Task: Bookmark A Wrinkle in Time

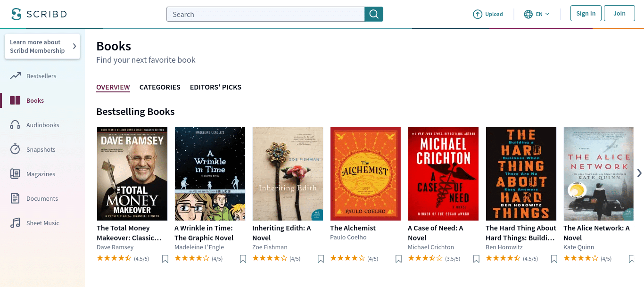Action: tap(243, 259)
